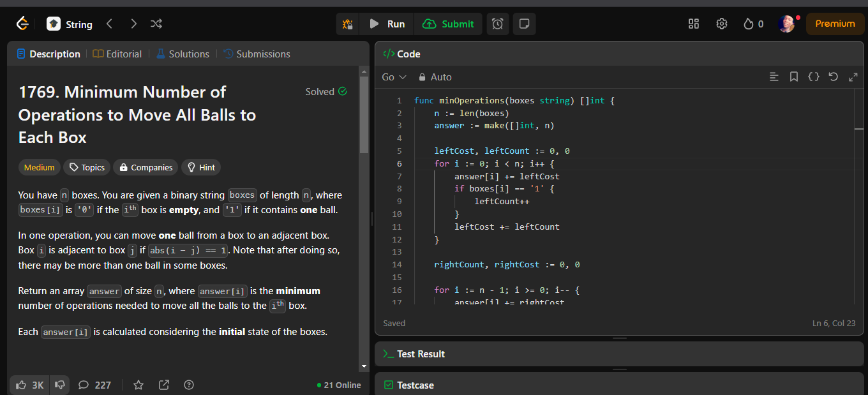Viewport: 868px width, 395px height.
Task: Open the layout grid icon
Action: click(x=694, y=24)
